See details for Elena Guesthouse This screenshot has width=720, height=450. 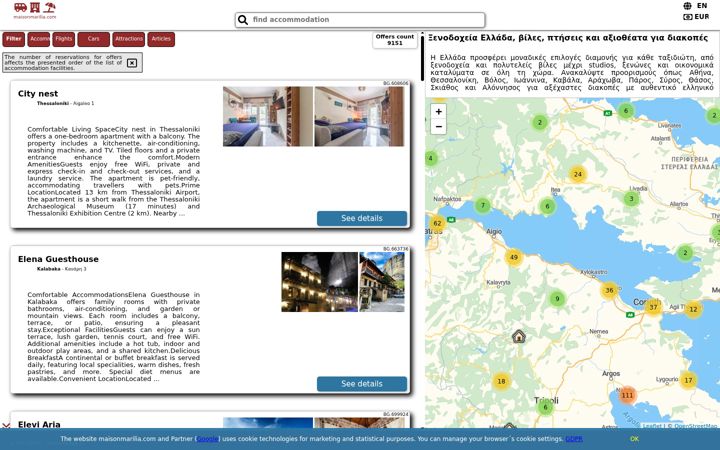click(x=362, y=384)
